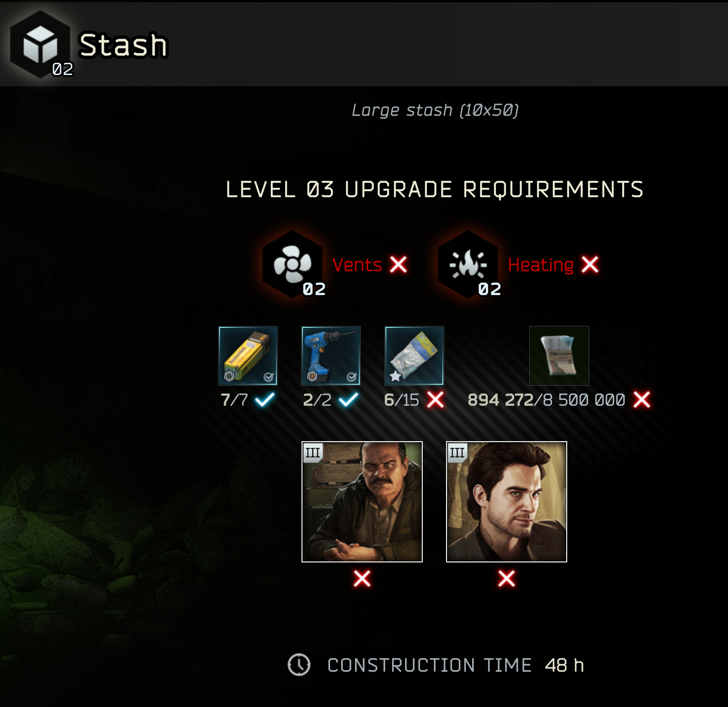Inspect the foil packet item with star
This screenshot has height=707, width=728.
414,356
